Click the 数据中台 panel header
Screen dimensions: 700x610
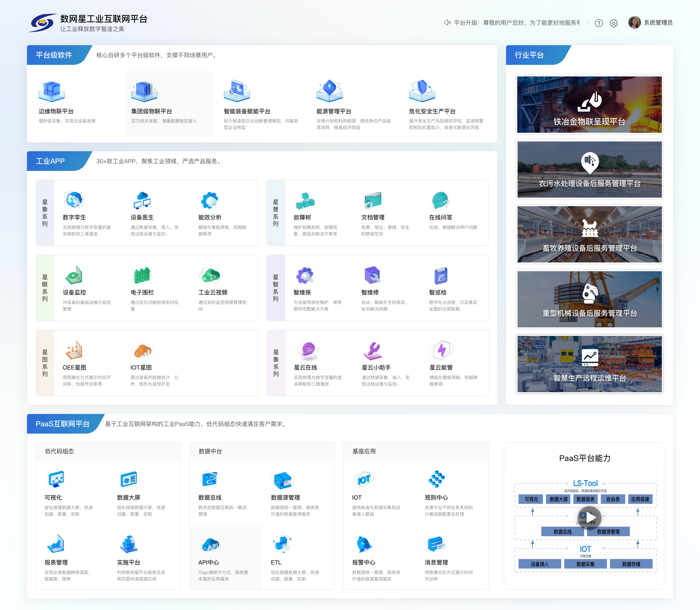(262, 451)
